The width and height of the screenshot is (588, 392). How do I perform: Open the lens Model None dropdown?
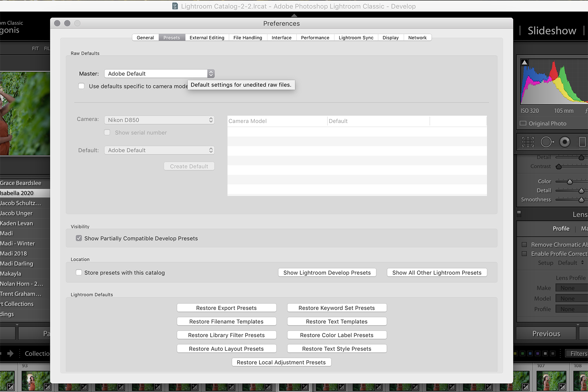click(x=571, y=299)
